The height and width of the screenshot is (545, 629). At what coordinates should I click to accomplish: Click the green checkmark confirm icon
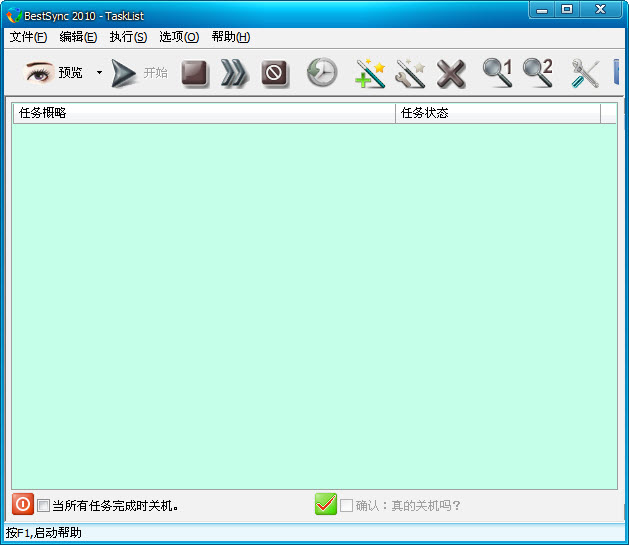tap(326, 504)
